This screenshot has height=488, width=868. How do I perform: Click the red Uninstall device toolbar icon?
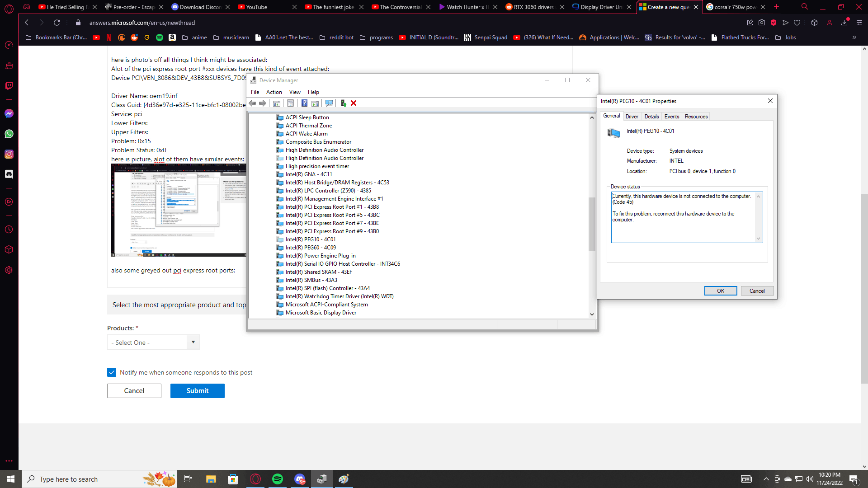(354, 103)
